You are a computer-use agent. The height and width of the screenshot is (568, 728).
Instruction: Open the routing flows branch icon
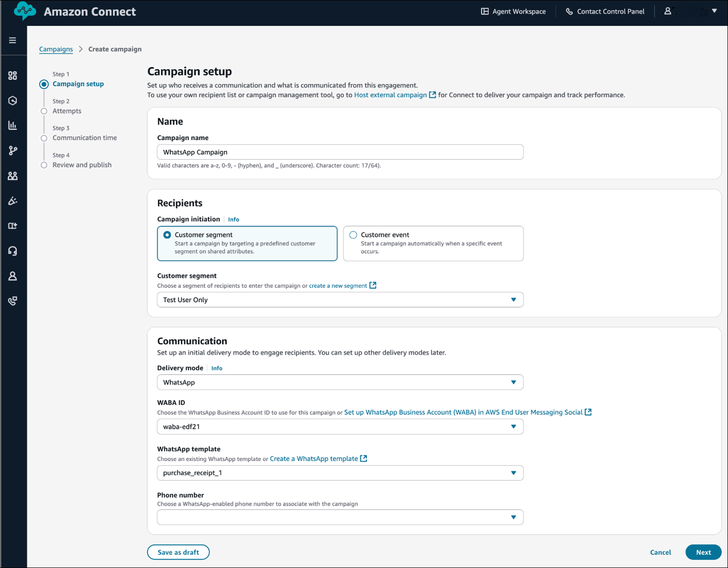tap(12, 151)
